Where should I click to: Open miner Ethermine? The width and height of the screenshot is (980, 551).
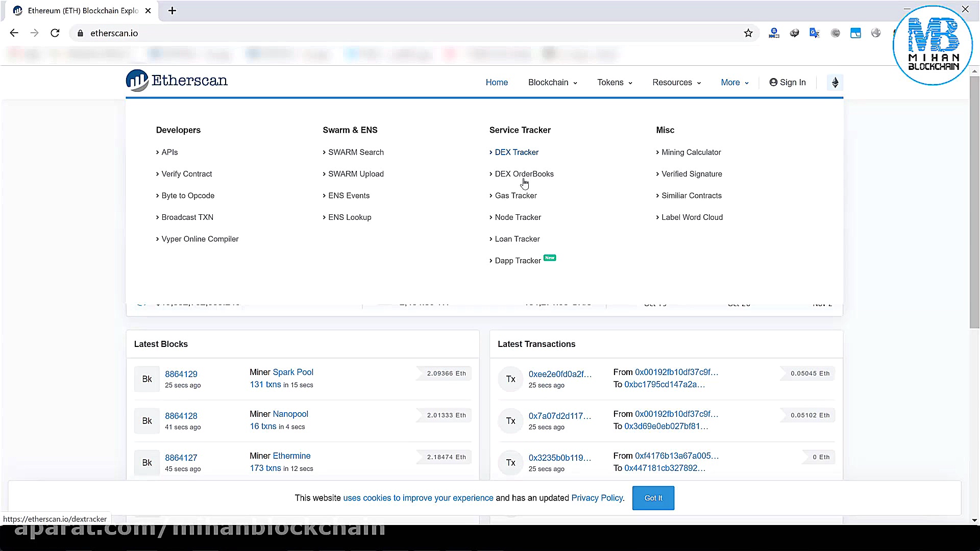click(291, 456)
